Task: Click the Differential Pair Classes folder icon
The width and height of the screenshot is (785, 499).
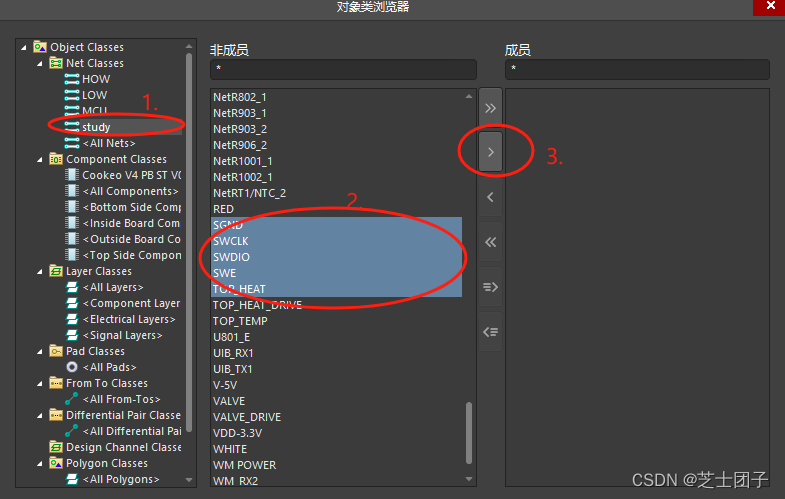Action: [x=56, y=415]
